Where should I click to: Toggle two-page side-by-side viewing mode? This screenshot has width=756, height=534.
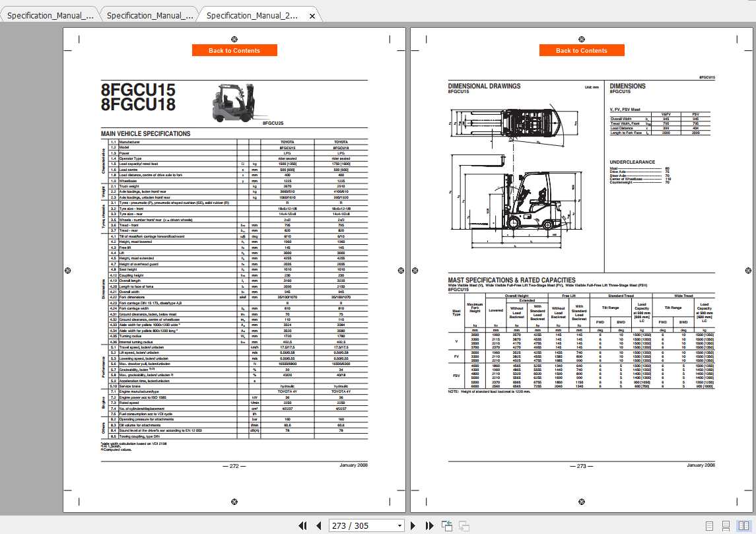coord(745,525)
